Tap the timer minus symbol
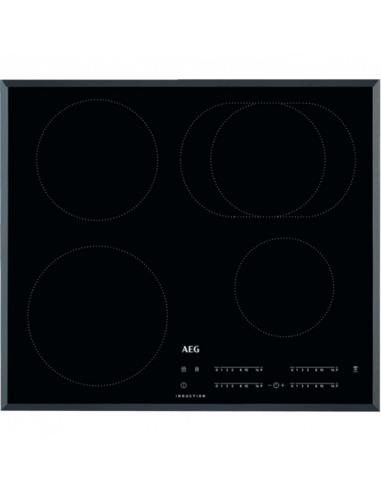 270,385
